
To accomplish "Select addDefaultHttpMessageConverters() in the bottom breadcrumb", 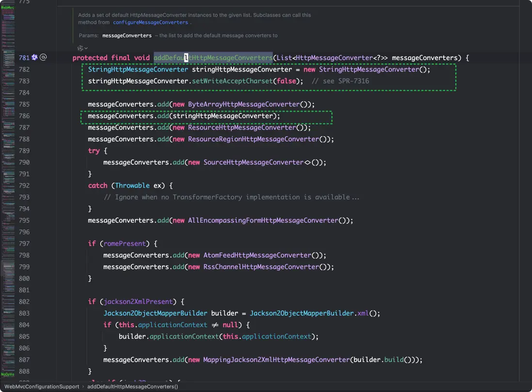I will 132,387.
